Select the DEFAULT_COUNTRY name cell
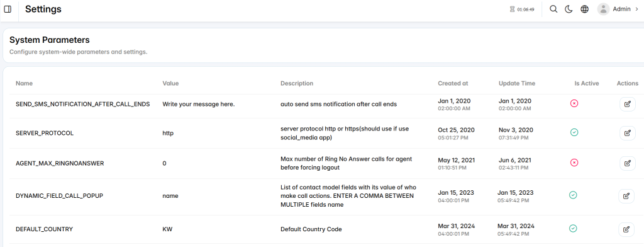This screenshot has height=247, width=644. (x=44, y=229)
